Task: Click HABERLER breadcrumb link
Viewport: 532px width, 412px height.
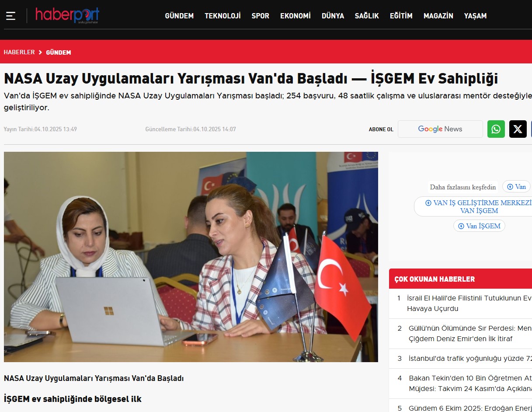Action: coord(19,52)
